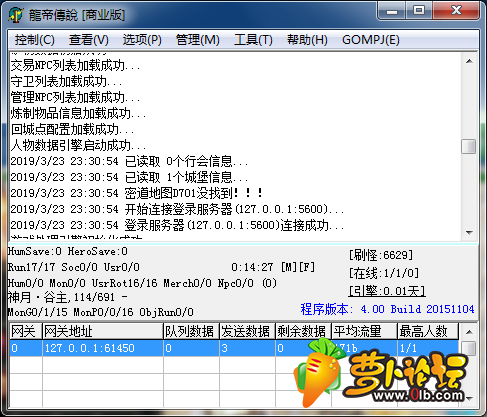This screenshot has width=487, height=417.
Task: Click the 网关 column header
Action: tap(25, 331)
